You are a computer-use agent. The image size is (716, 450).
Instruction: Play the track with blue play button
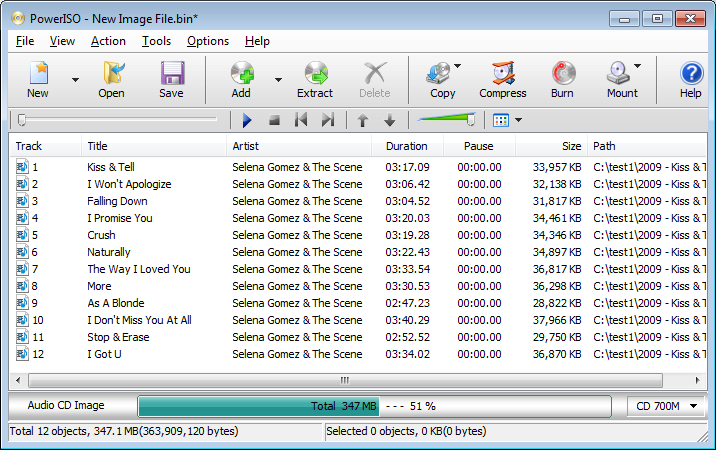247,121
